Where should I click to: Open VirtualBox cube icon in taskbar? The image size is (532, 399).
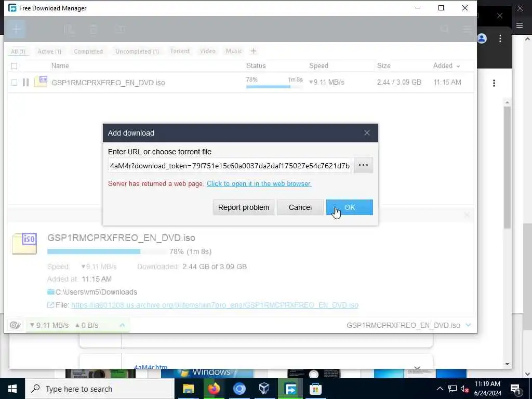coord(264,389)
